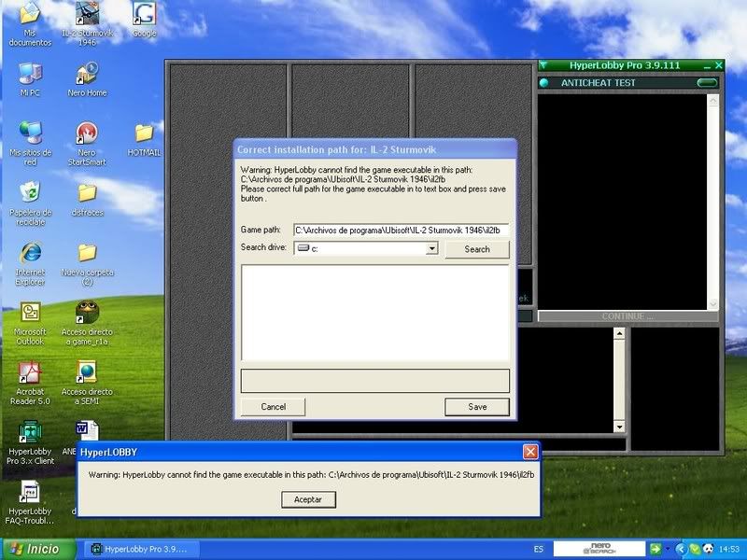Image resolution: width=747 pixels, height=560 pixels.
Task: Click the Cancel button
Action: (x=273, y=407)
